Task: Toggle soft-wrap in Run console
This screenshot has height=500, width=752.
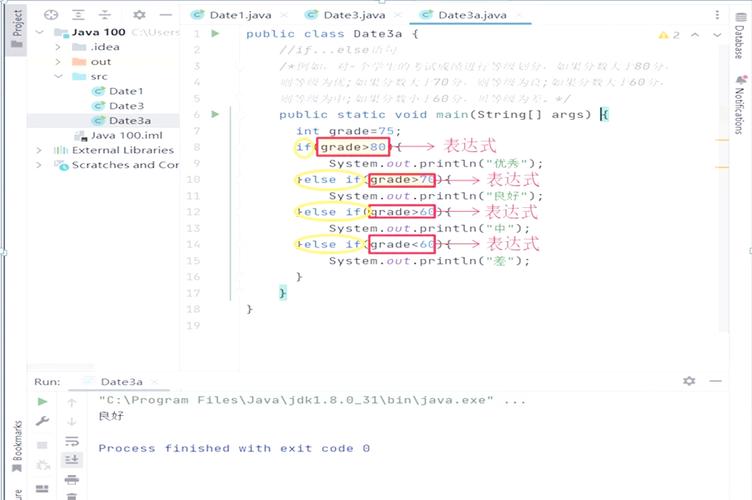Action: pyautogui.click(x=72, y=441)
